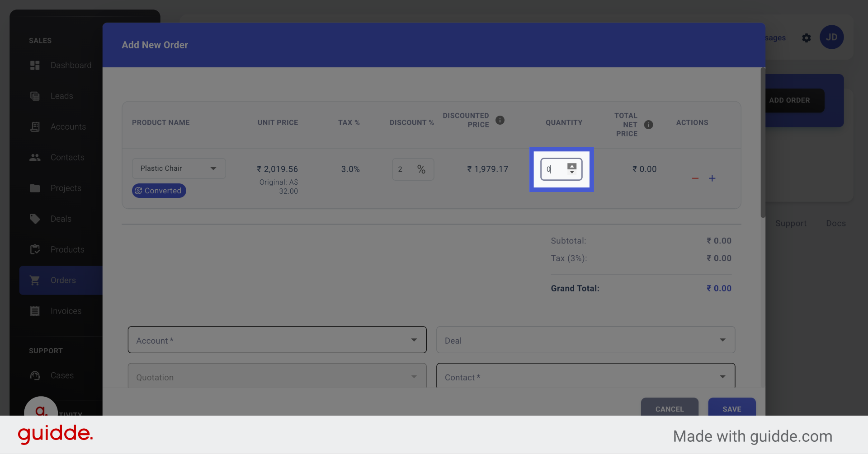Expand the Account dropdown
The height and width of the screenshot is (454, 868).
(277, 340)
